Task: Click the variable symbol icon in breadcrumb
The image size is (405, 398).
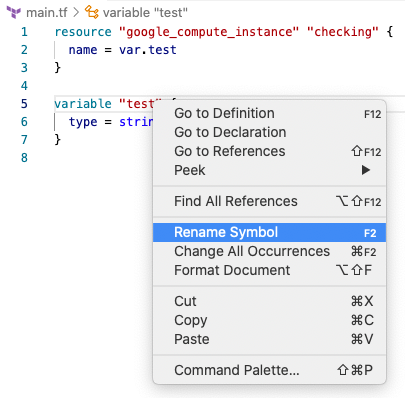Action: (92, 12)
